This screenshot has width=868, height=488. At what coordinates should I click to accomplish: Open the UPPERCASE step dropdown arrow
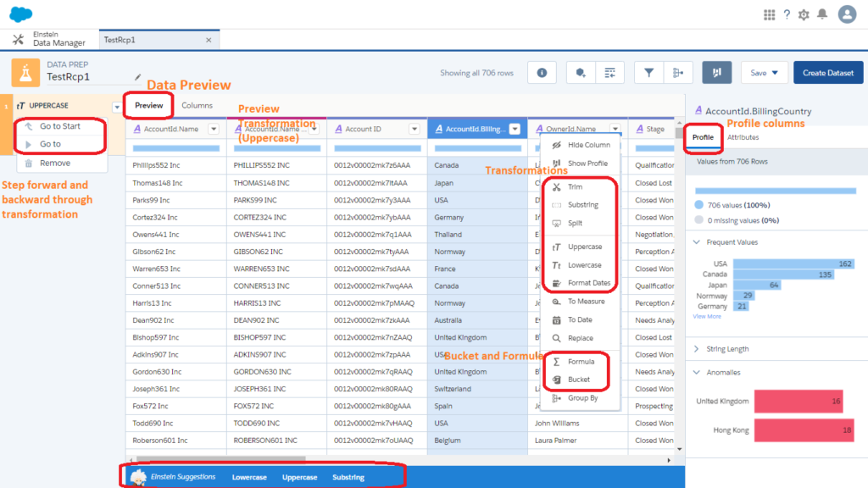point(117,107)
